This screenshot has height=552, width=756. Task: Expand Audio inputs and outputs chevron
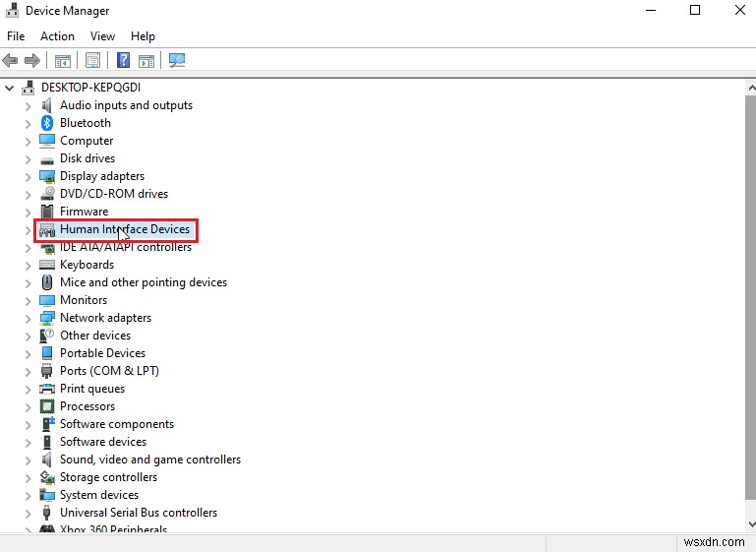[28, 106]
